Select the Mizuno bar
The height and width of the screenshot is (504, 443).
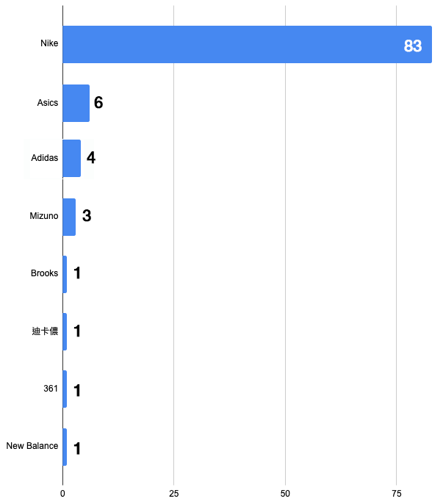pos(69,217)
